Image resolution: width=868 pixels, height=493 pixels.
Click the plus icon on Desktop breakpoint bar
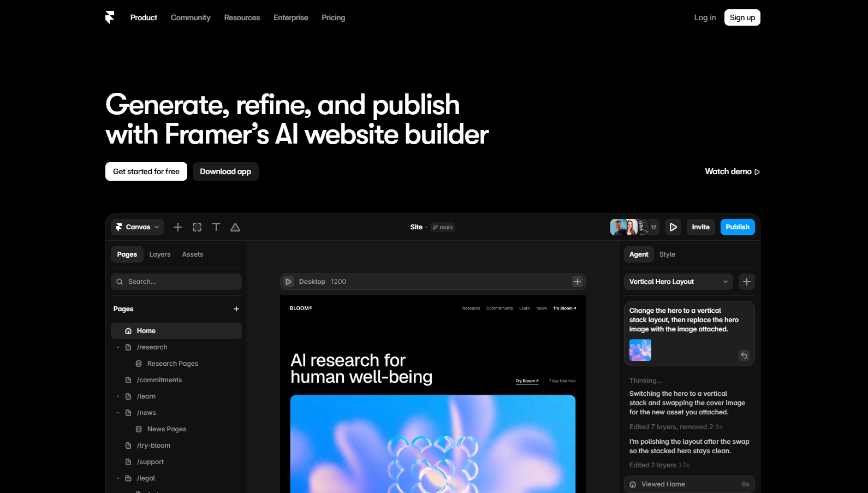click(x=577, y=282)
